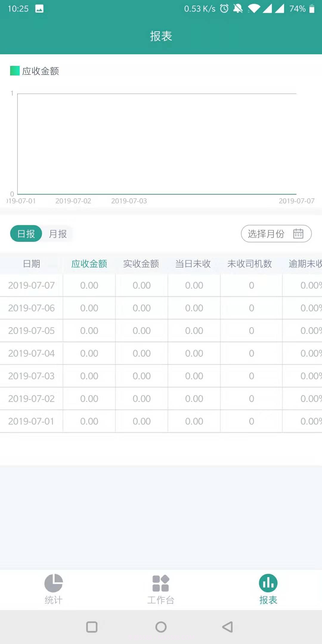Screen dimensions: 322x644
Task: Tap 应收金额 value for 2019-07-03
Action: click(89, 376)
